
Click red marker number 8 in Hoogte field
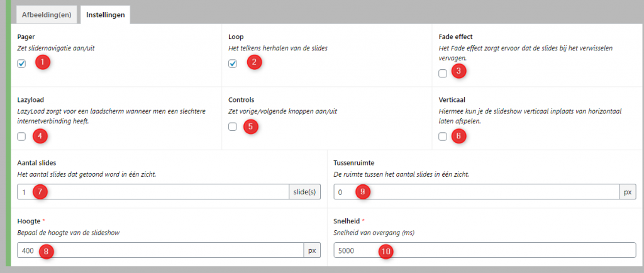(47, 251)
